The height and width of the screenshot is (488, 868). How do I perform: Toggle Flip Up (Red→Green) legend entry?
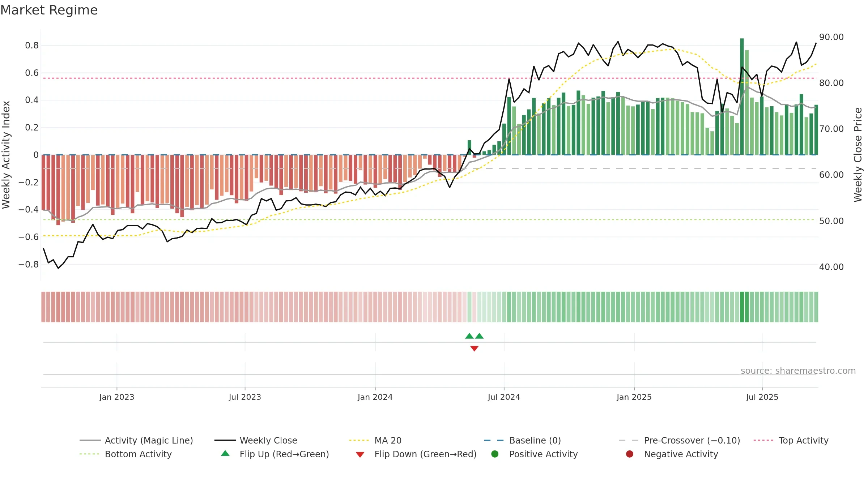pos(275,454)
